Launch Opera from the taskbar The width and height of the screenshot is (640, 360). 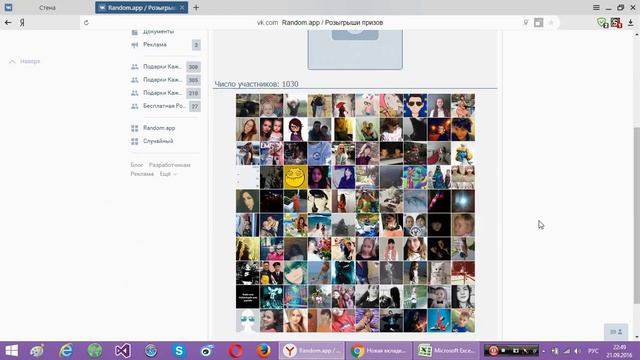point(236,351)
